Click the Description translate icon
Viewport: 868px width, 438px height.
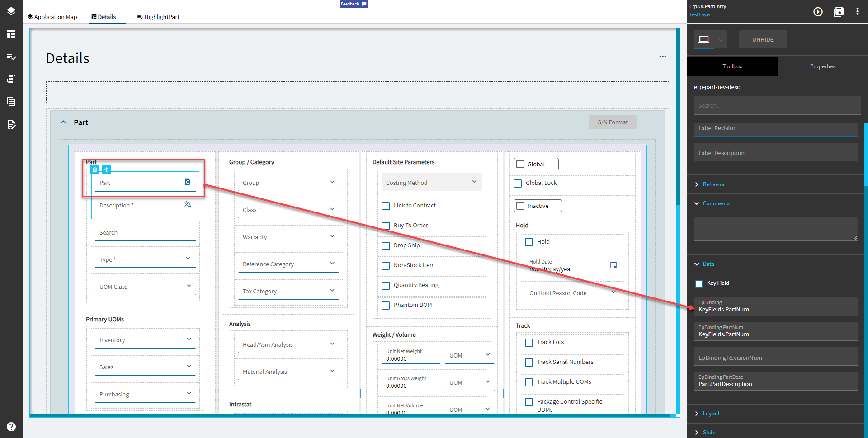[188, 205]
